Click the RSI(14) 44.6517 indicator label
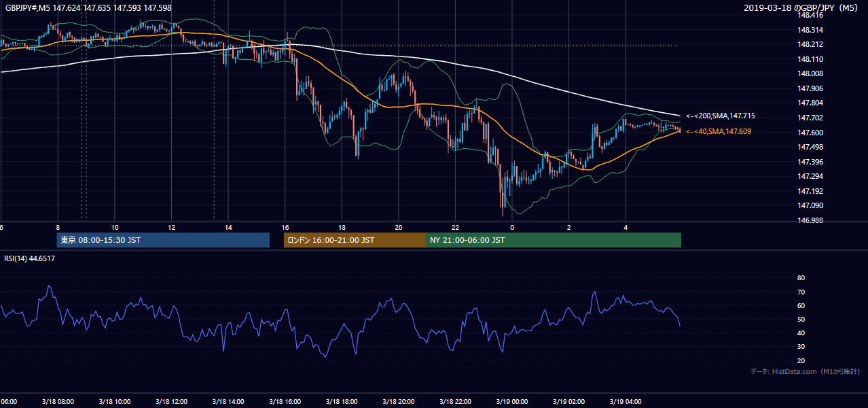This screenshot has height=408, width=868. [31, 258]
